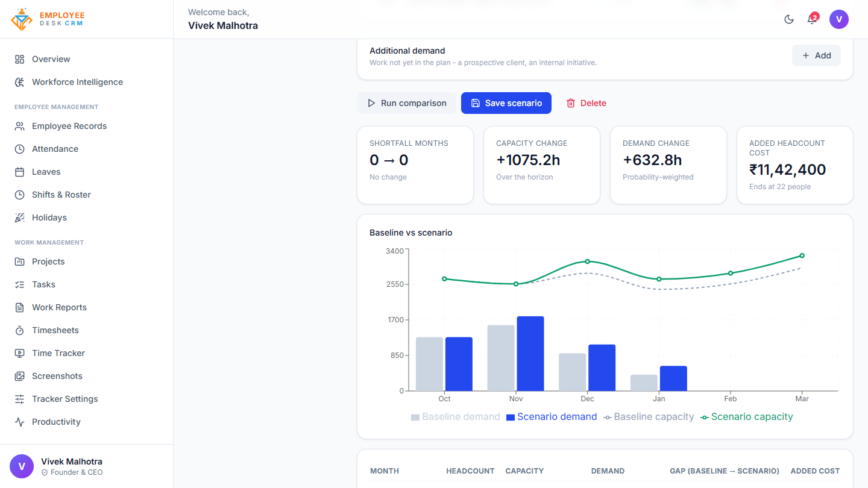The image size is (868, 488).
Task: Select the +1075.2h capacity change value
Action: [528, 160]
